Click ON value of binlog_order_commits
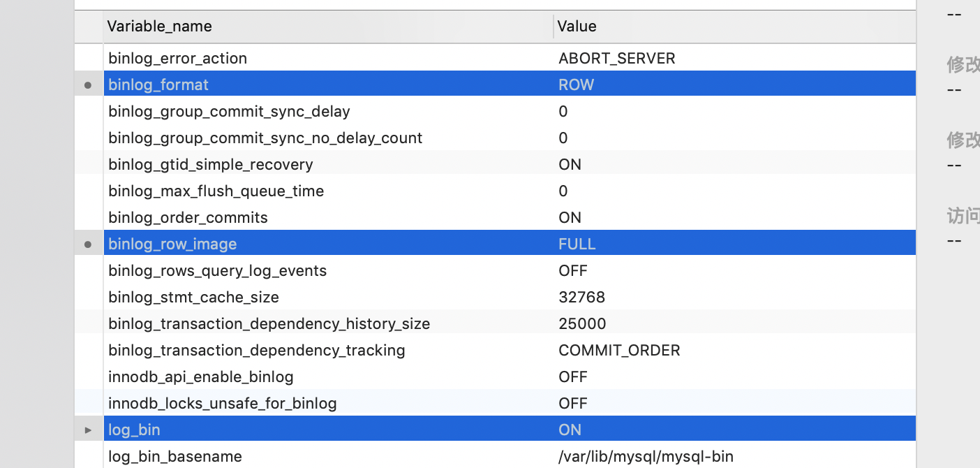Image resolution: width=980 pixels, height=468 pixels. 570,217
